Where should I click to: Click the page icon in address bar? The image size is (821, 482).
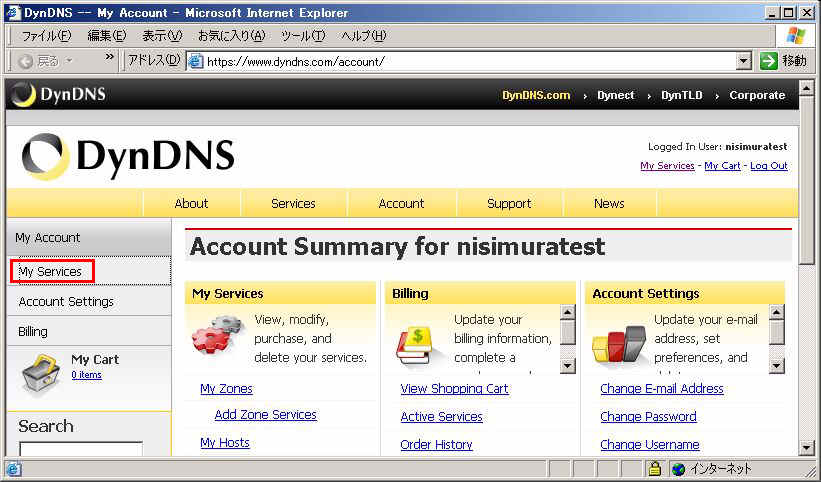[196, 61]
